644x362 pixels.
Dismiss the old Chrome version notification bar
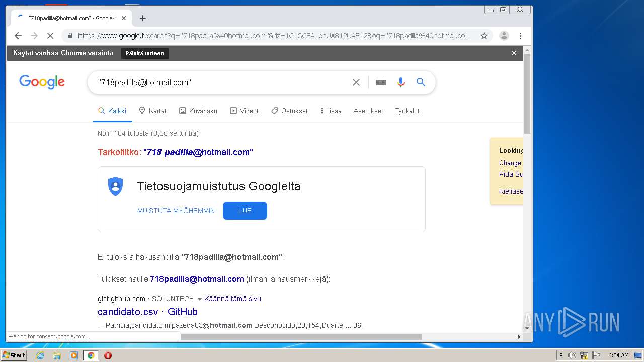pos(514,53)
